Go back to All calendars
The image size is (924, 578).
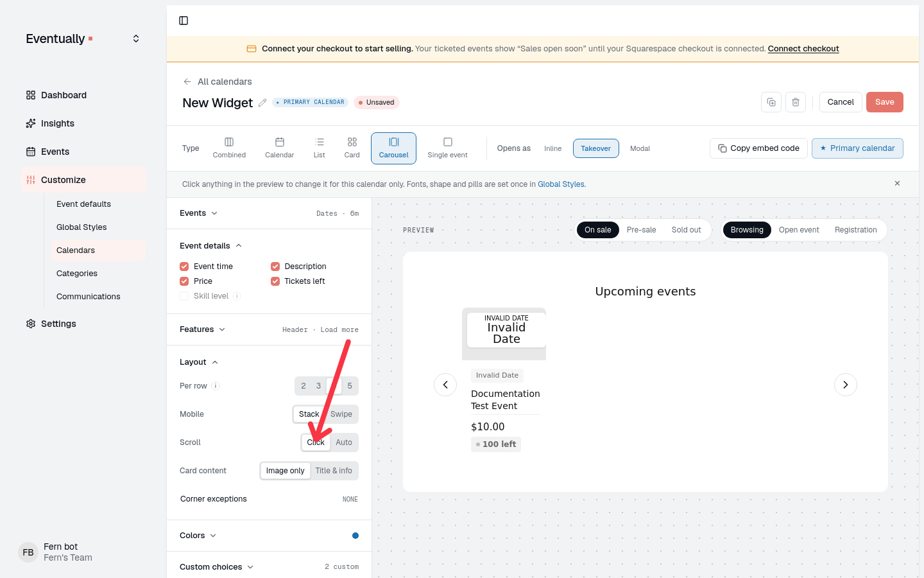[x=218, y=82]
